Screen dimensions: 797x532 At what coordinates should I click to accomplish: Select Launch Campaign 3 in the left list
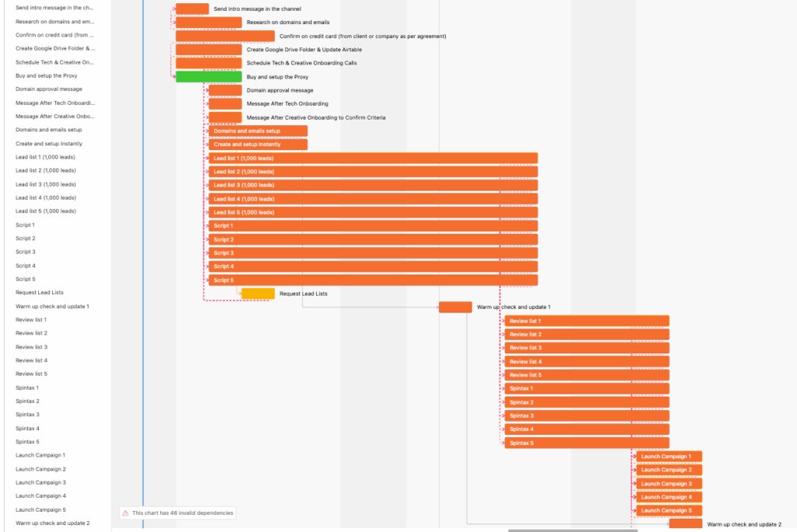point(40,482)
